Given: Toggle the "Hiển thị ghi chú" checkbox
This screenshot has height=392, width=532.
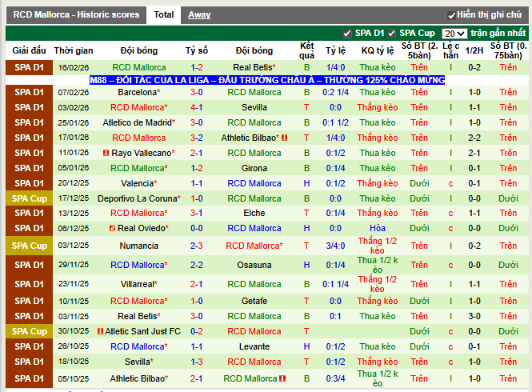Looking at the screenshot, I should point(452,15).
